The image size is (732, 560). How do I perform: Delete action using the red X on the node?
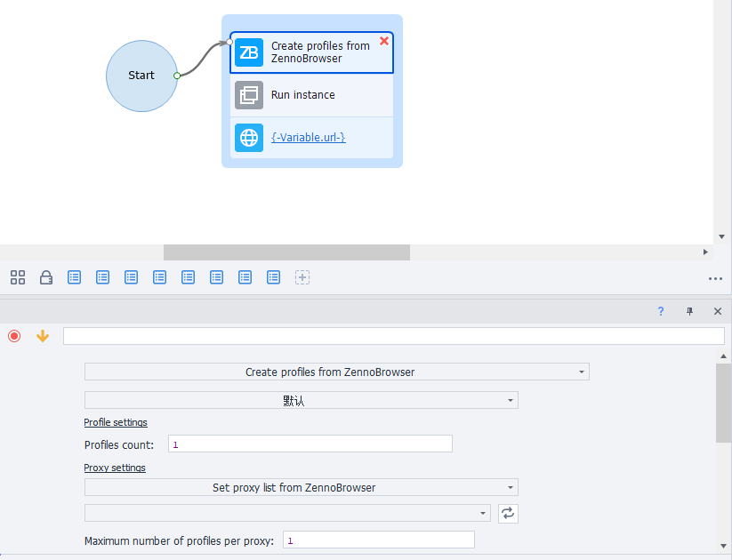click(x=384, y=41)
